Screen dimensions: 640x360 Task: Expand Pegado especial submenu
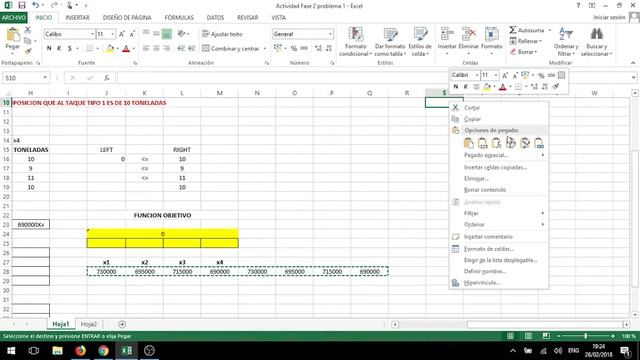click(x=543, y=155)
